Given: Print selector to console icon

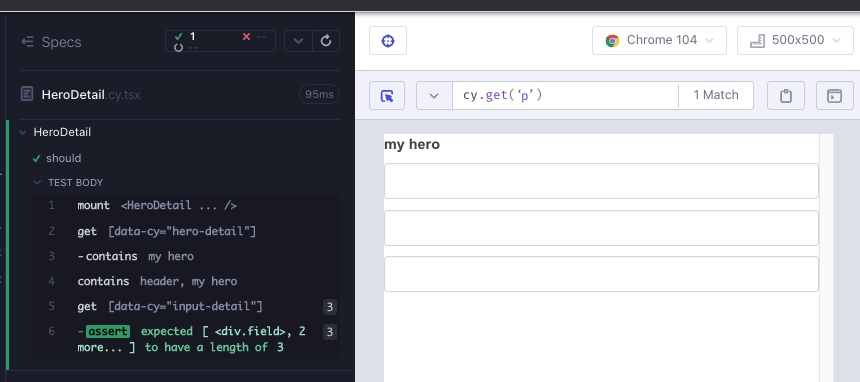Looking at the screenshot, I should coord(835,96).
